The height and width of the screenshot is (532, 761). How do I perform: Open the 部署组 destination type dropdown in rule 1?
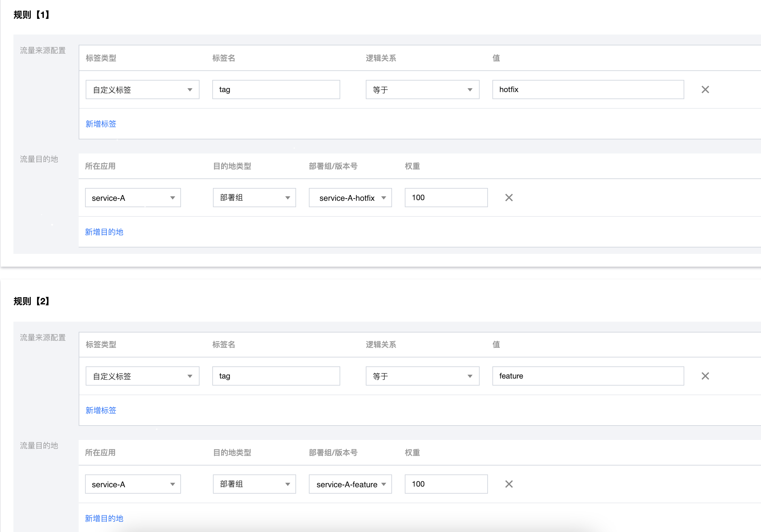[254, 198]
